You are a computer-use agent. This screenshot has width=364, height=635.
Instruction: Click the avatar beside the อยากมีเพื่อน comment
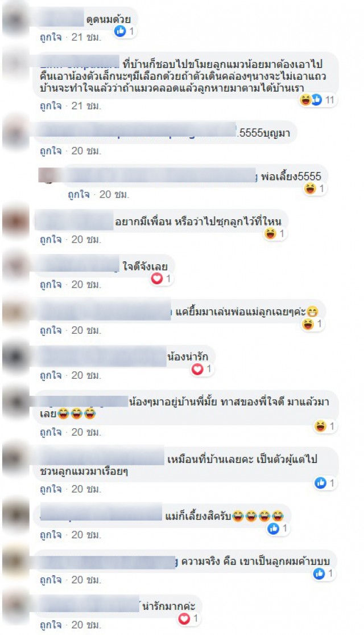click(16, 221)
